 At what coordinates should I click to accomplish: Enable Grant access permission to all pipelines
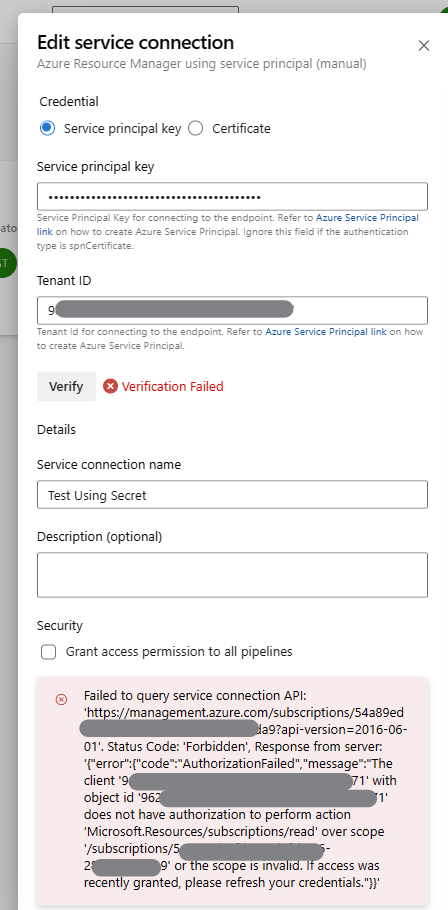pyautogui.click(x=49, y=652)
